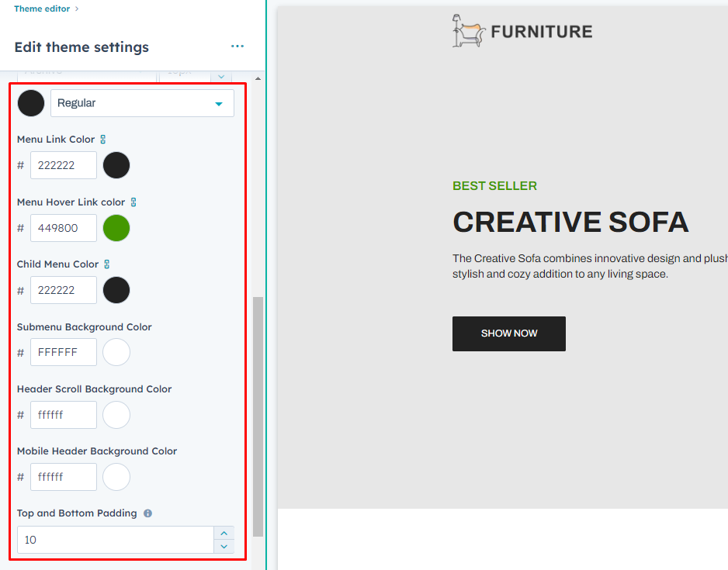Click the Child Menu Color link icon
Viewport: 728px width, 570px height.
pos(107,264)
